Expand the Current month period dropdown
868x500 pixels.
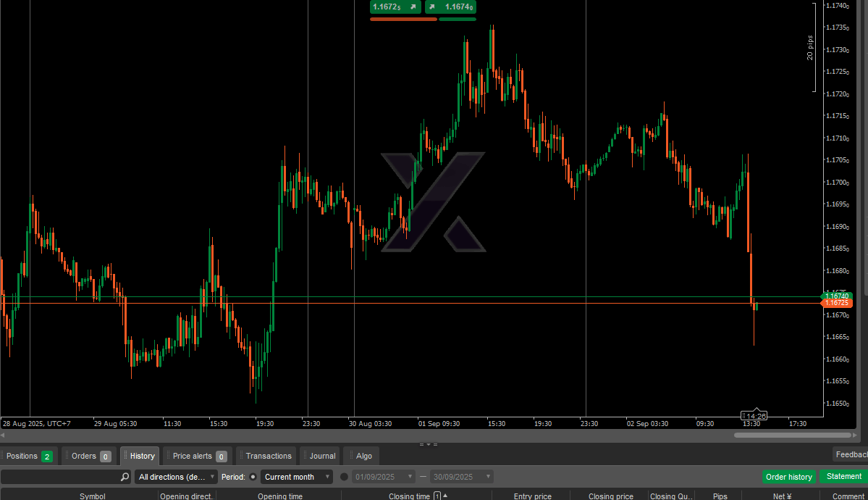coord(297,477)
